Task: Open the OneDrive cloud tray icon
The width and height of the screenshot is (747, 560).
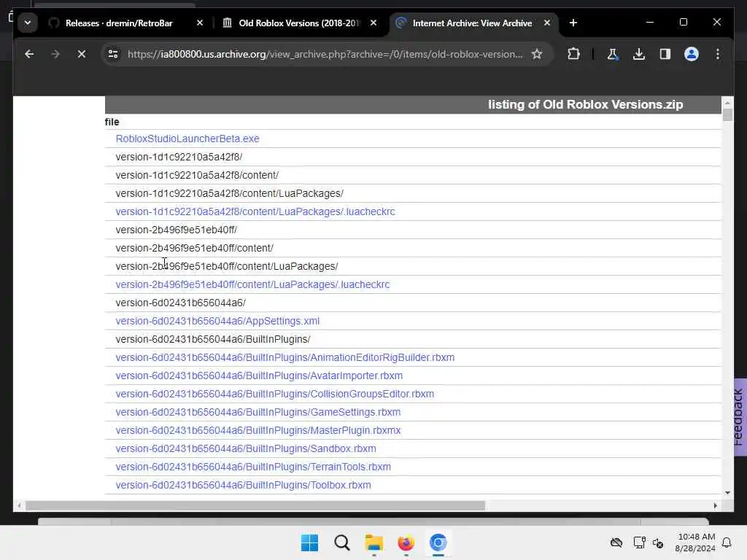Action: [616, 542]
